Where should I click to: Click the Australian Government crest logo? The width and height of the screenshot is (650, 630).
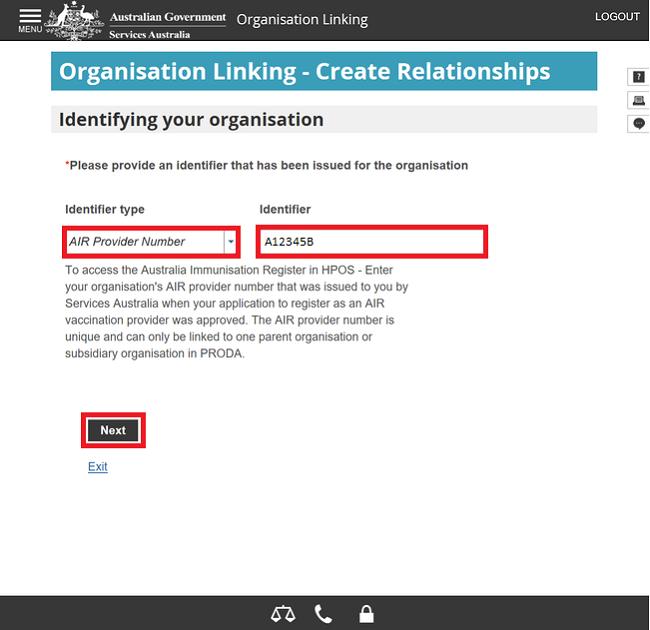coord(74,21)
